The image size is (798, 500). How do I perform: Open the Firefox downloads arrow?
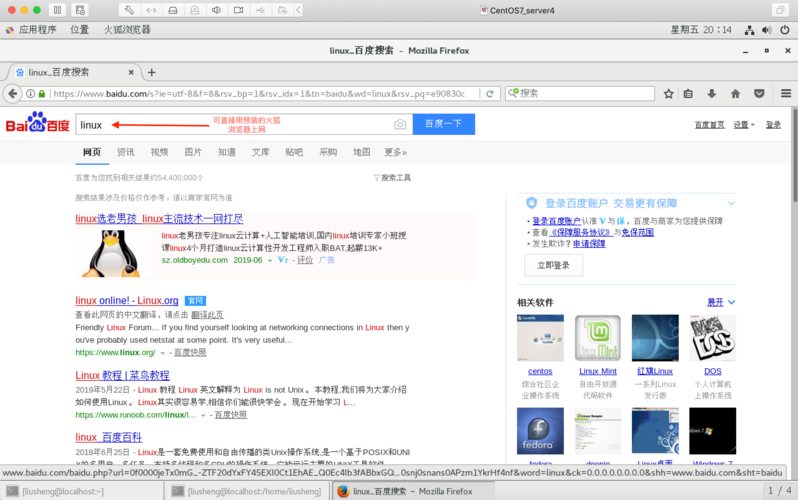(x=711, y=94)
